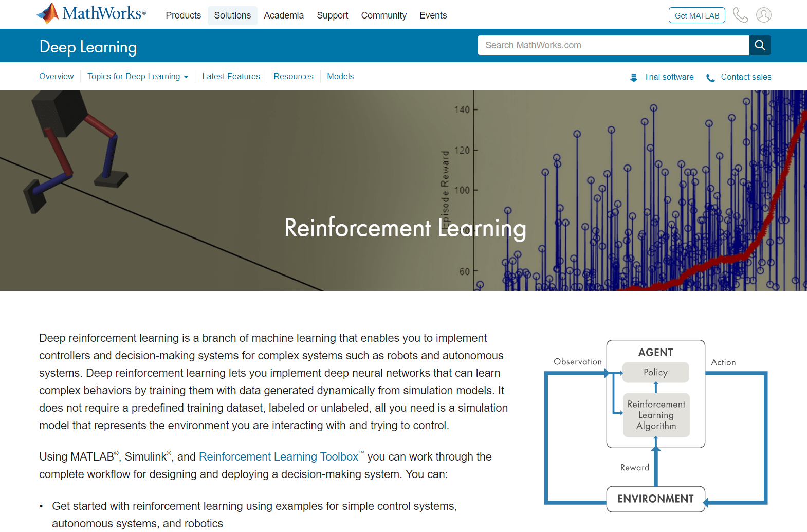Click the MathWorks logo
The width and height of the screenshot is (807, 532).
coord(91,14)
